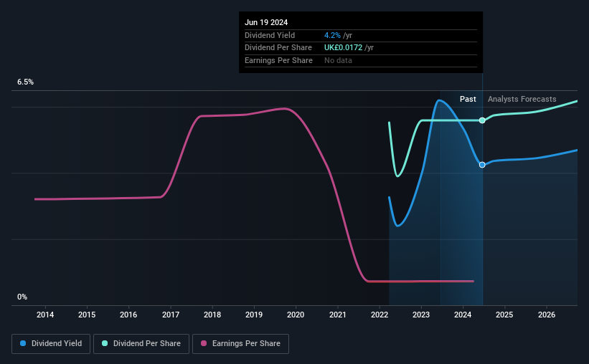This screenshot has height=364, width=589.
Task: Click the 2022 x-axis label
Action: [x=380, y=315]
